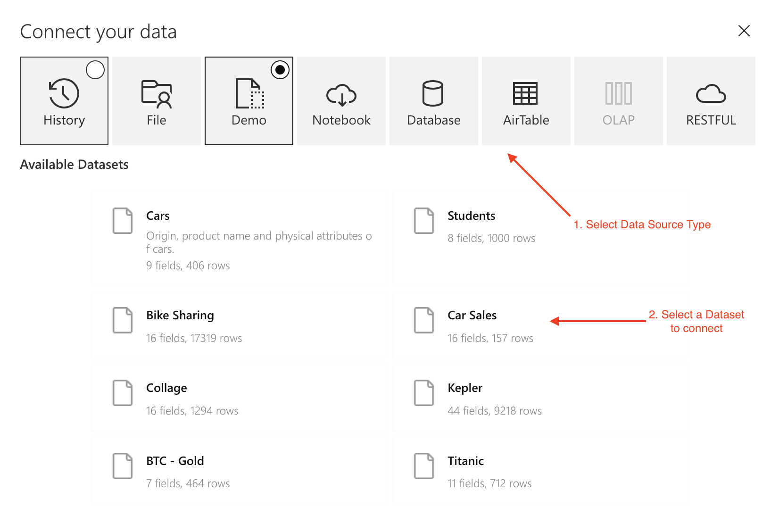Image resolution: width=779 pixels, height=532 pixels.
Task: Click the Demo document icon
Action: [249, 93]
